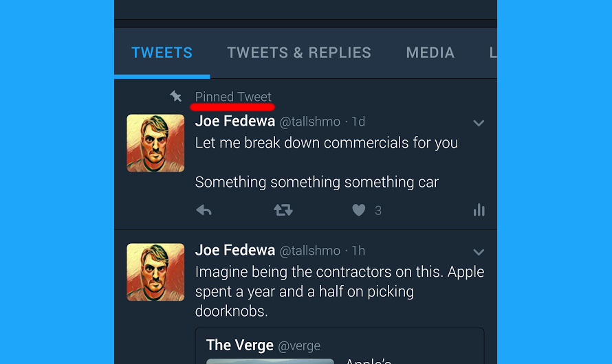Open the Pinned Tweet label
This screenshot has width=612, height=364.
click(x=233, y=97)
